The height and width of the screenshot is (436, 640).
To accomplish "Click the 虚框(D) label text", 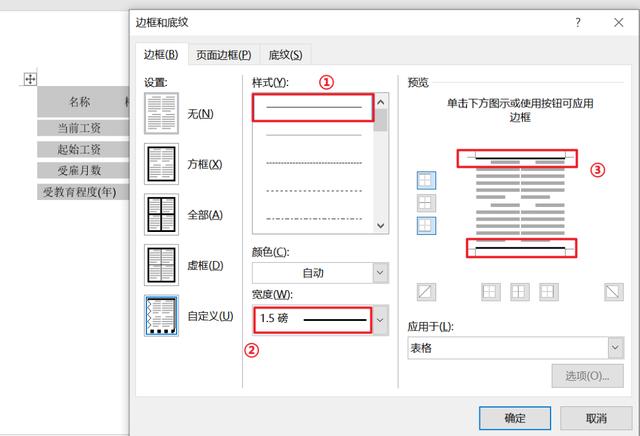I will pos(205,265).
